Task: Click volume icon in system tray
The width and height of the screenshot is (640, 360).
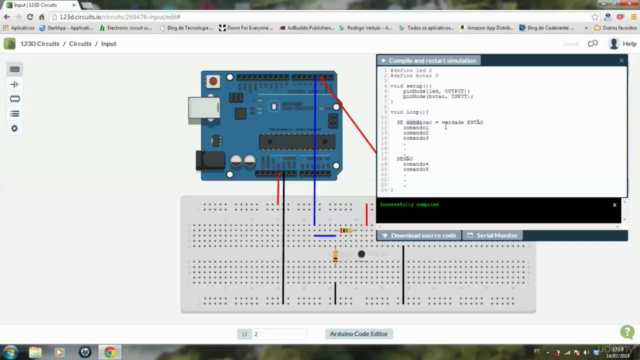Action: click(x=586, y=352)
